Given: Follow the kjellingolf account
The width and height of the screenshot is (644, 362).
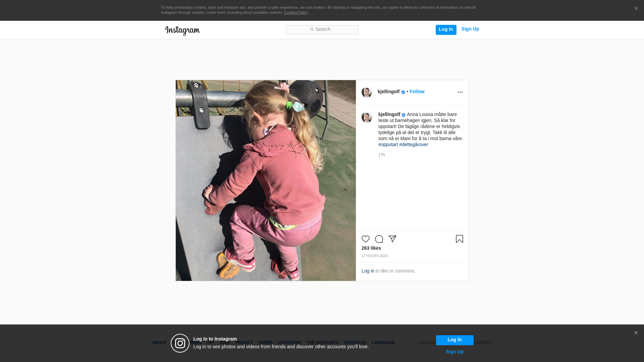Looking at the screenshot, I should 417,92.
